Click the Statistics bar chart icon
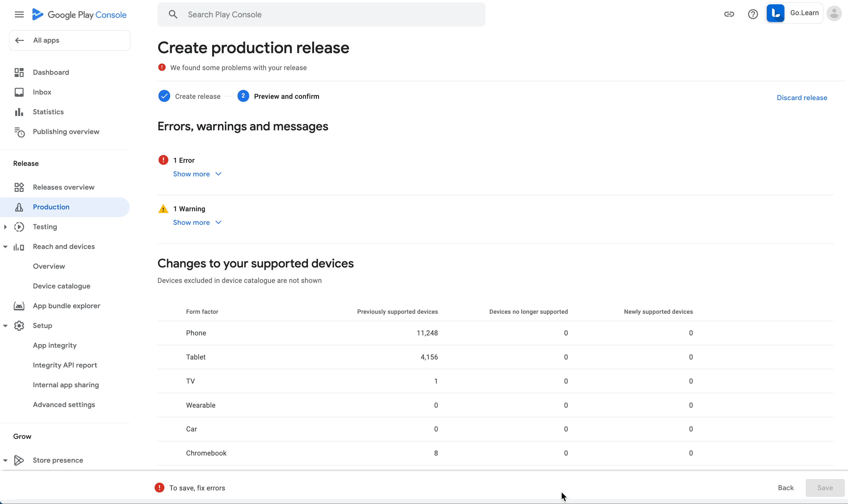Viewport: 848px width, 504px height. [x=19, y=112]
